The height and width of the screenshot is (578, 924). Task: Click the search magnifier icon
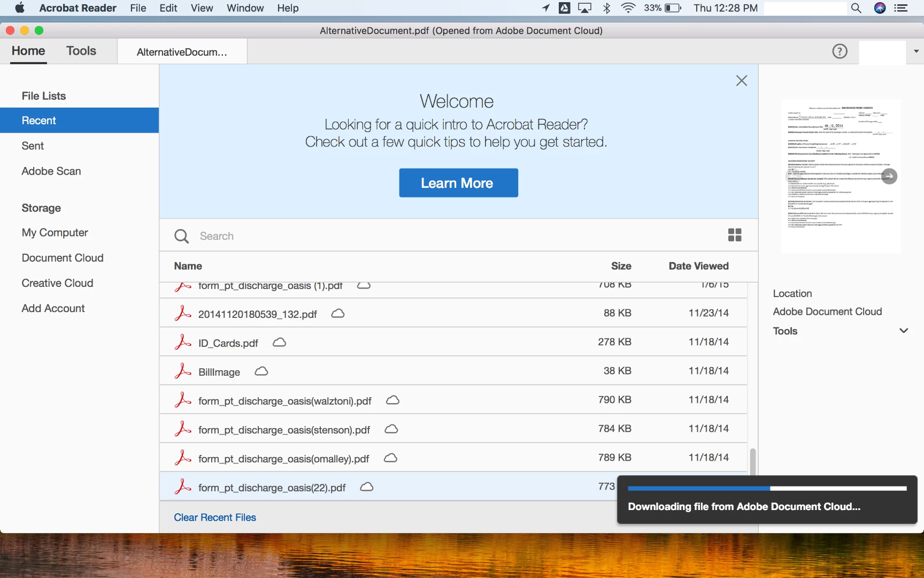[182, 236]
